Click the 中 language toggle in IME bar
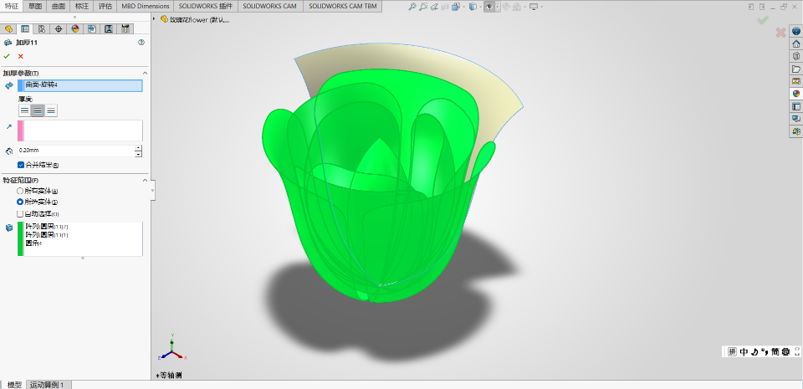The height and width of the screenshot is (389, 803). (x=744, y=352)
